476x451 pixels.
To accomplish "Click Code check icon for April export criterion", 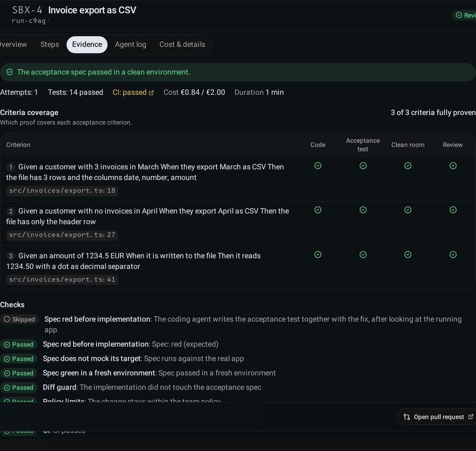I will click(318, 210).
